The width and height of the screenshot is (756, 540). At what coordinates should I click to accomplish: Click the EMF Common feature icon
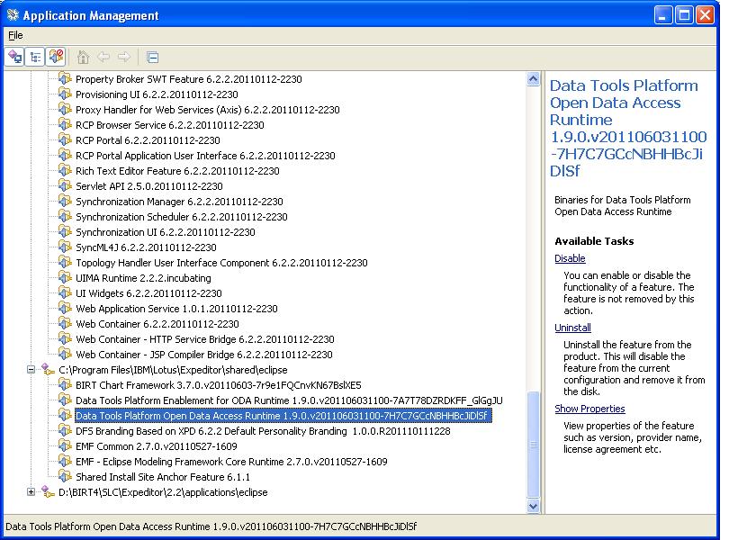click(x=65, y=446)
